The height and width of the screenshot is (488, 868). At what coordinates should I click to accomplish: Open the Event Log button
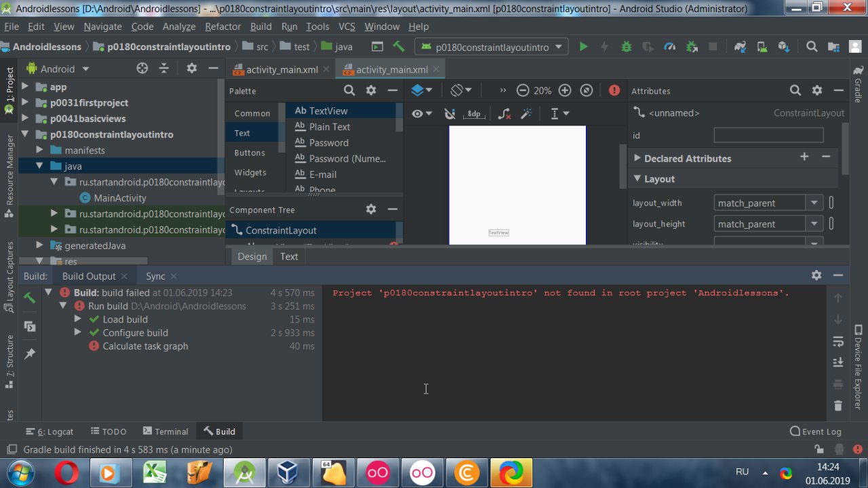[816, 431]
